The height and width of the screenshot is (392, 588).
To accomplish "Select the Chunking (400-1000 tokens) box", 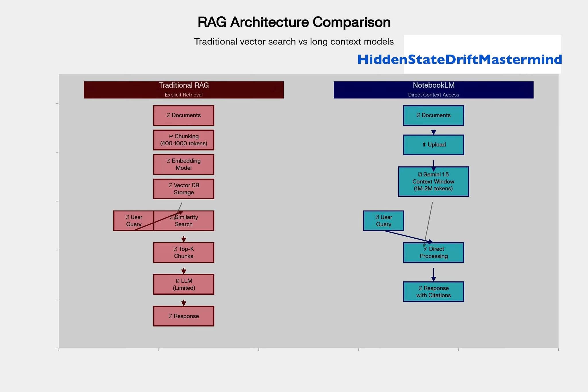I will point(183,140).
